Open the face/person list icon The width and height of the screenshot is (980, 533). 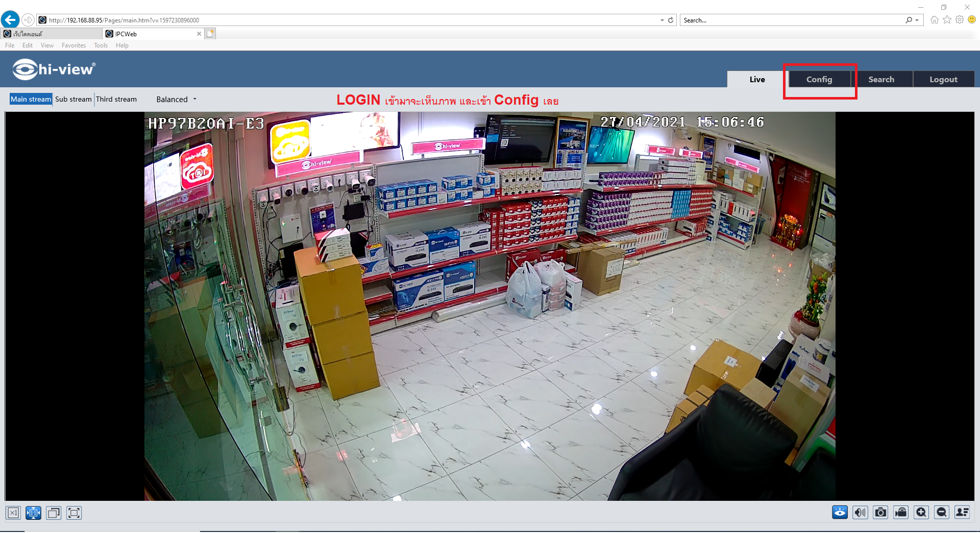point(962,512)
